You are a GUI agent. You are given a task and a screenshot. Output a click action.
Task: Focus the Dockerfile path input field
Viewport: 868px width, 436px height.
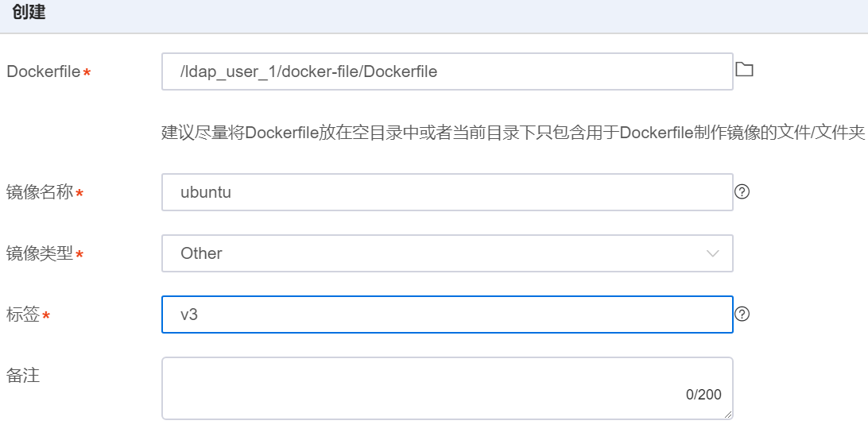click(447, 71)
